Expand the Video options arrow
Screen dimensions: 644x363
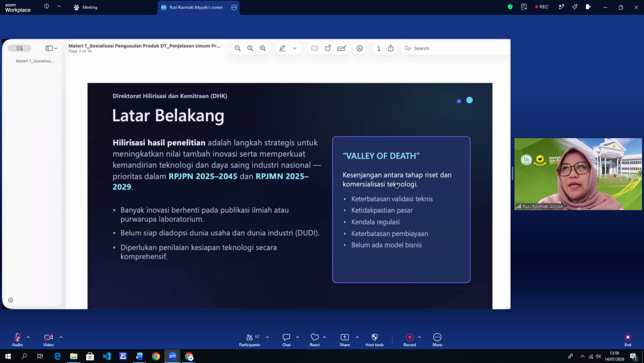click(61, 337)
